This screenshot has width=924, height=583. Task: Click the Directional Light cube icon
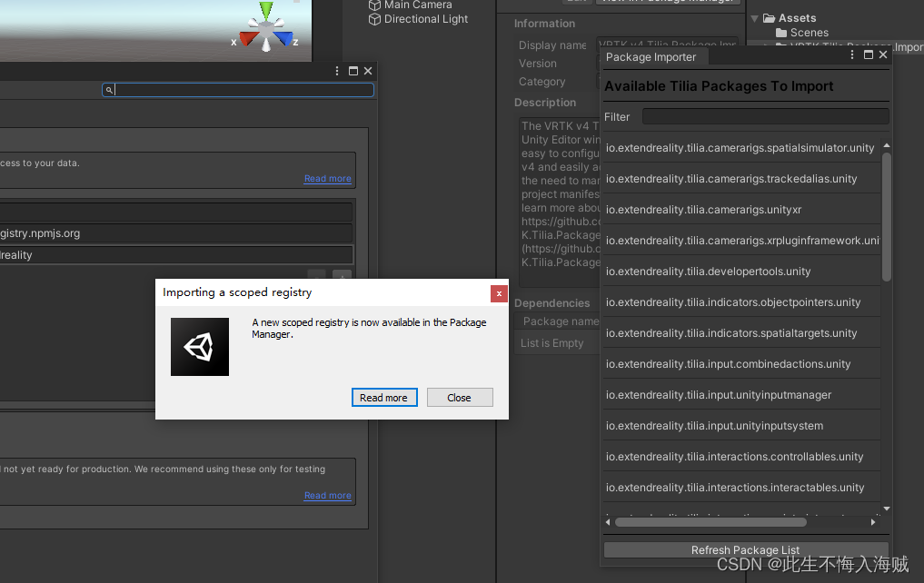(375, 19)
